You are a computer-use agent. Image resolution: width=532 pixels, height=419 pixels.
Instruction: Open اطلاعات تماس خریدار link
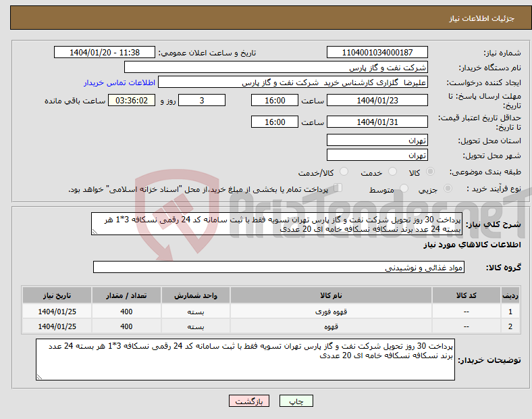pos(119,82)
